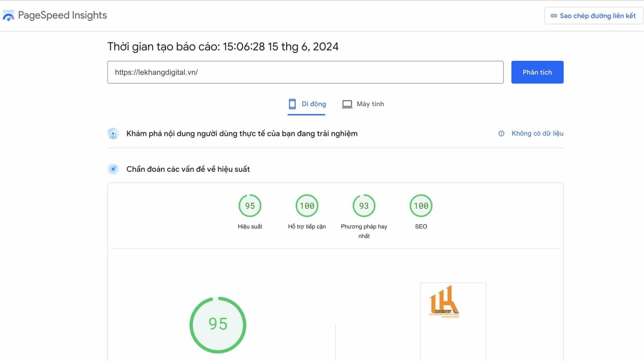
Task: Switch to the Máy tính tab
Action: pyautogui.click(x=363, y=104)
